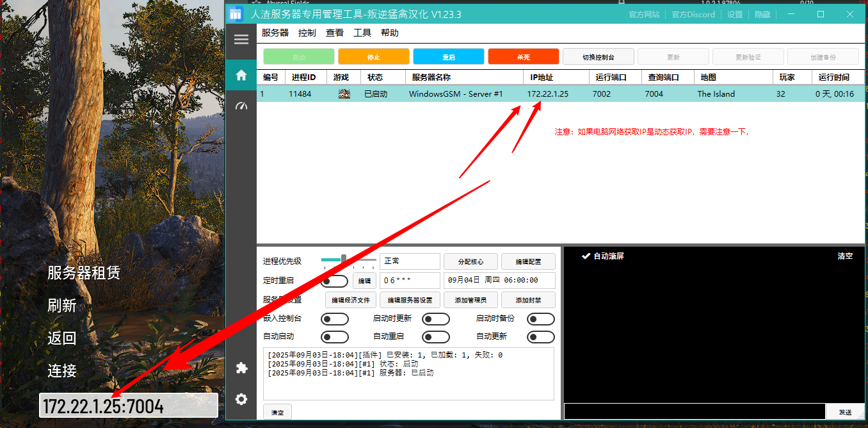Screen dimensions: 868x428
Task: Open the 正常 process priority dropdown
Action: (x=410, y=261)
